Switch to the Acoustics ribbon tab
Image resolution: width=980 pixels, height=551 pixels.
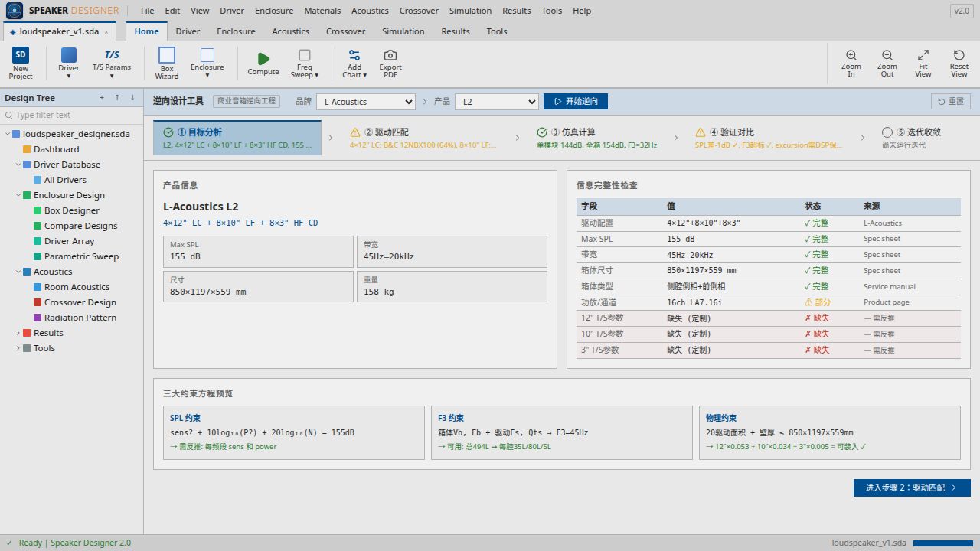(291, 31)
